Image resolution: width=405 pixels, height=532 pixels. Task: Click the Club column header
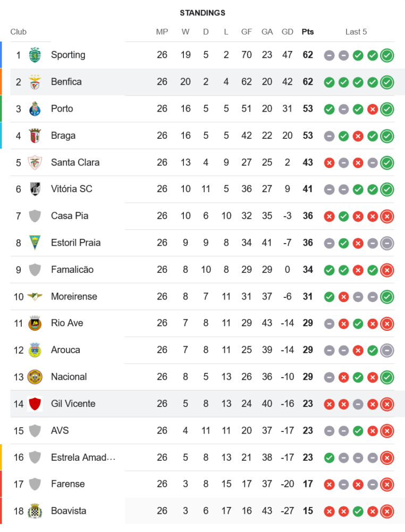(19, 32)
